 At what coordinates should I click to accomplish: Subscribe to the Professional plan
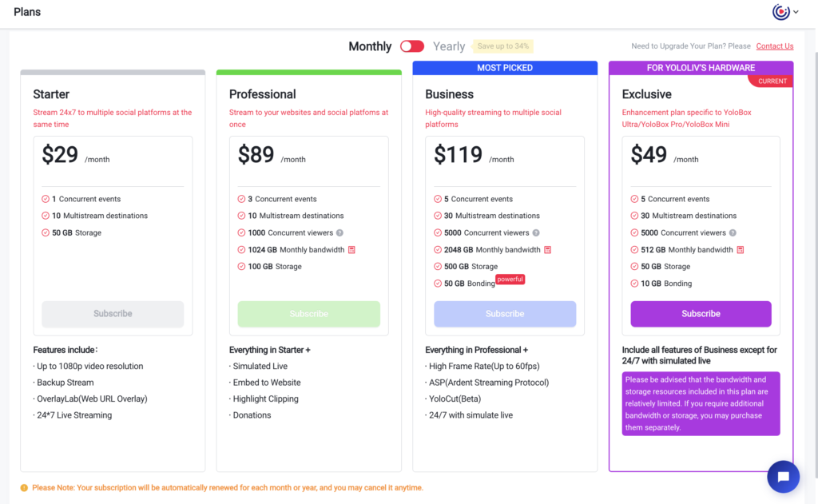point(309,314)
